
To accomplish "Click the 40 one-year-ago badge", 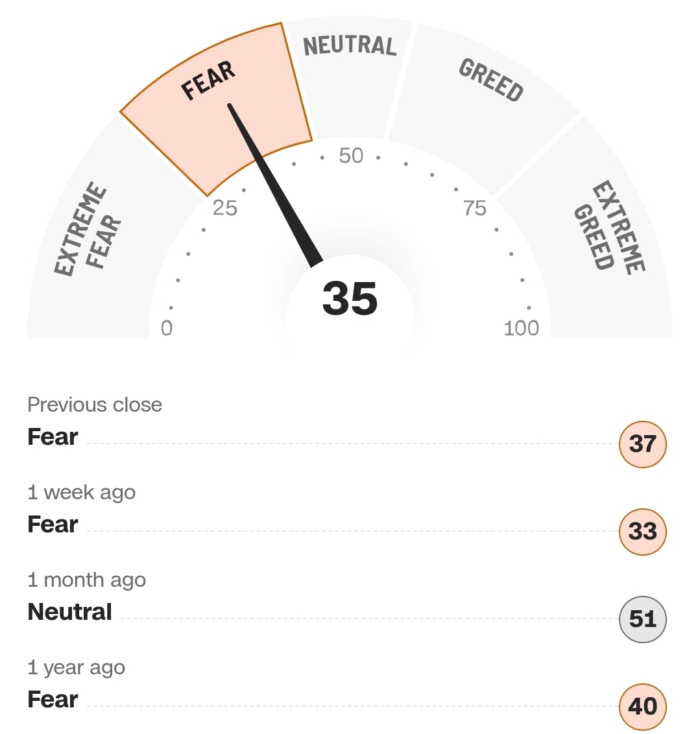I will pos(642,706).
